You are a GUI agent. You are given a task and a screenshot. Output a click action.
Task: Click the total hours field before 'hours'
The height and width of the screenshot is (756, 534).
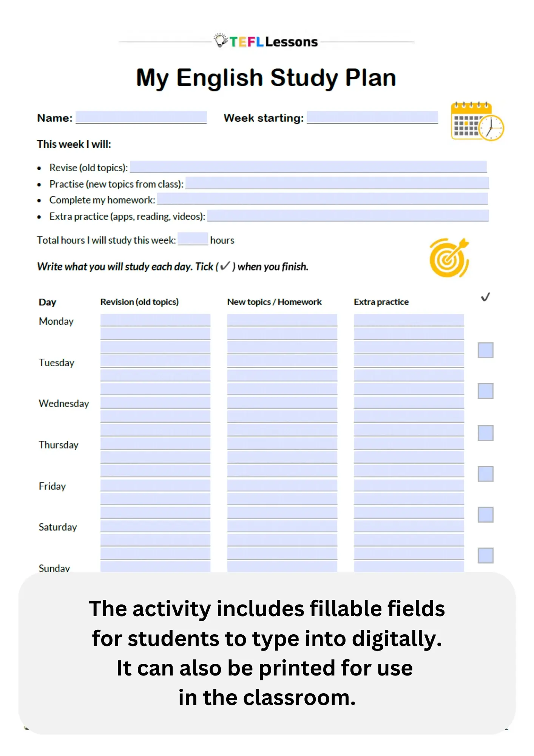(193, 239)
